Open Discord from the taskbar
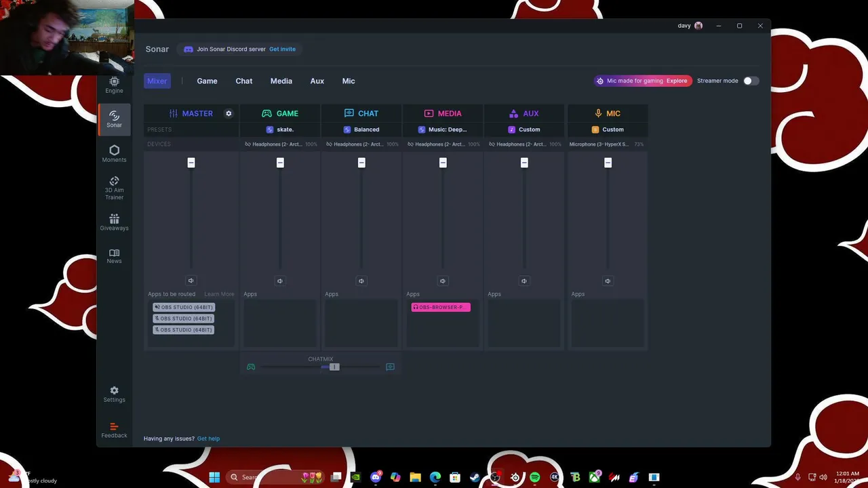Screen dimensions: 868x488 point(376,477)
